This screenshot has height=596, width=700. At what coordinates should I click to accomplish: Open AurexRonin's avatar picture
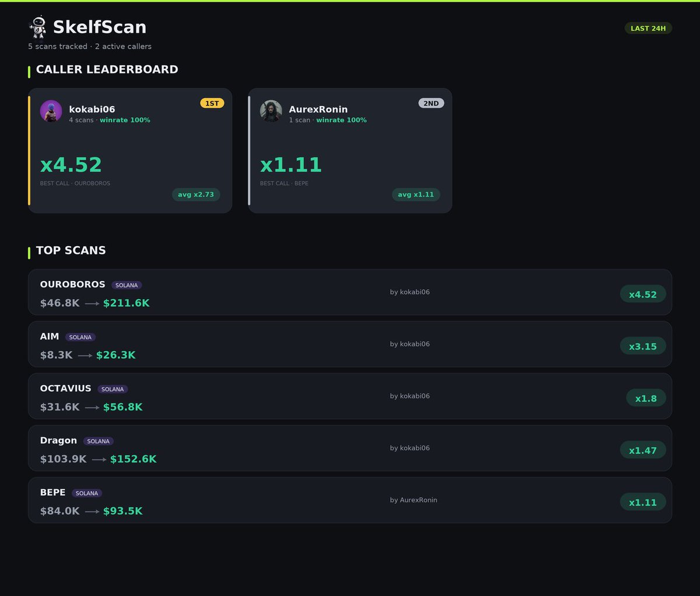271,111
